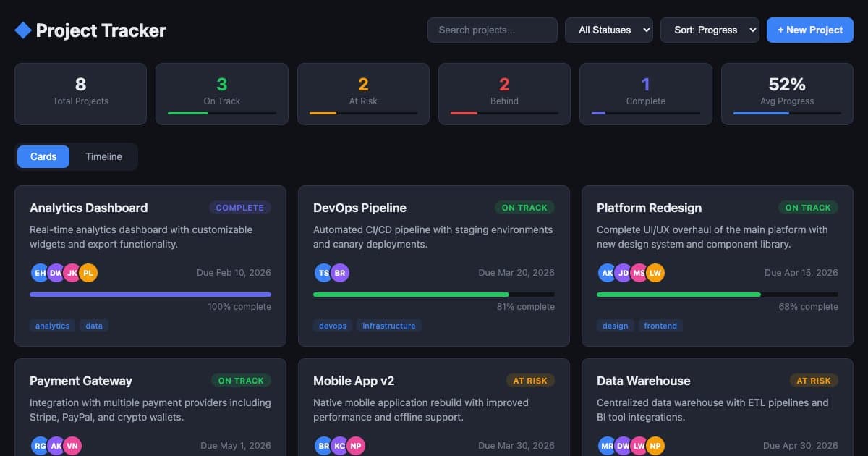Open the Analytics Dashboard card title
This screenshot has height=456, width=868.
88,208
